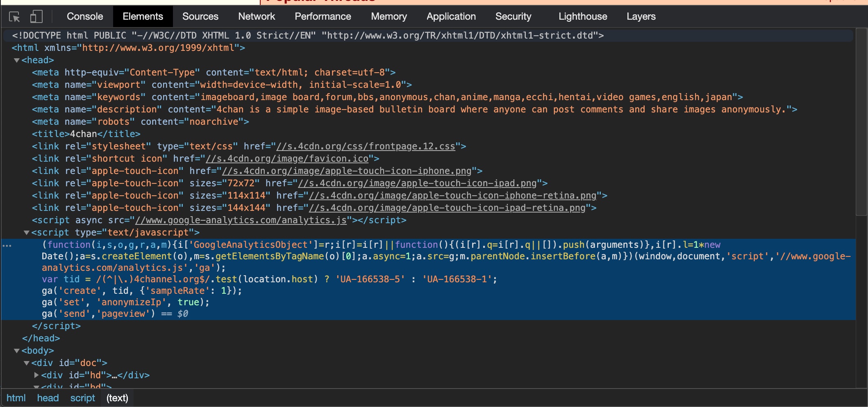Click the Elements panel vertical scrollbar
The image size is (868, 407).
coord(861,121)
